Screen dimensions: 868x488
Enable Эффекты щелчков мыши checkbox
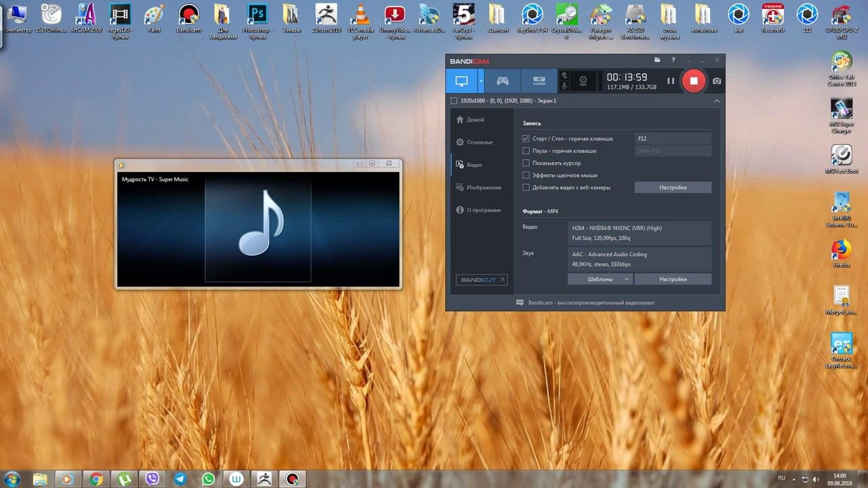pyautogui.click(x=526, y=176)
